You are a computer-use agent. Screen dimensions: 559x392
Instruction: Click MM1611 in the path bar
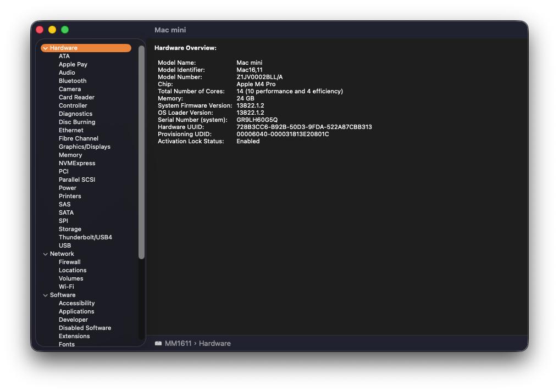(178, 343)
